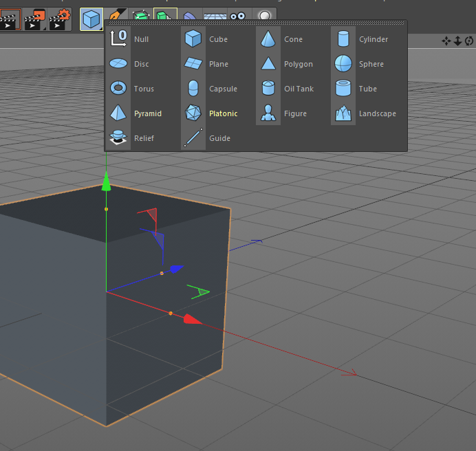Screen dimensions: 476x451
Task: Click the green Extrude generator toolbar icon
Action: [x=166, y=14]
